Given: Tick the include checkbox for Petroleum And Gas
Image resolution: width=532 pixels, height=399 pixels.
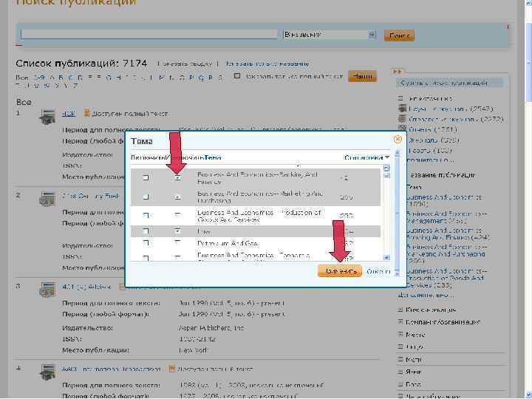Looking at the screenshot, I should tap(146, 243).
